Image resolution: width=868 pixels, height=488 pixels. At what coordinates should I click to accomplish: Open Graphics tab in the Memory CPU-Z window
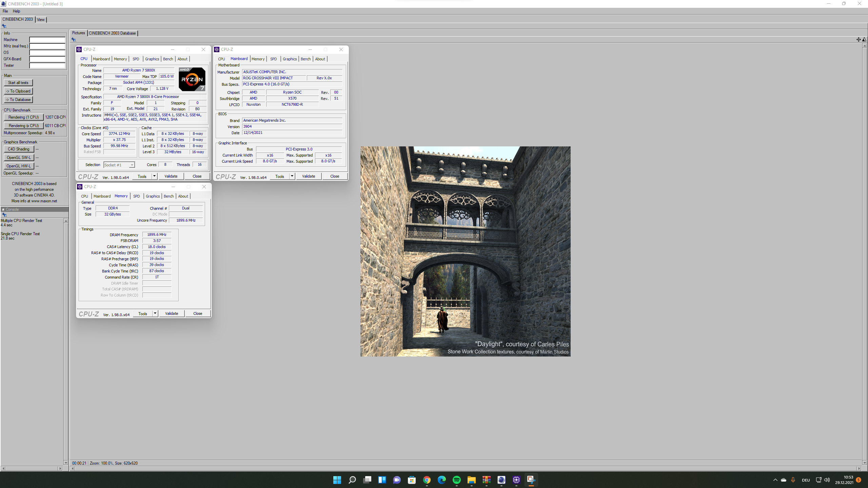click(153, 196)
